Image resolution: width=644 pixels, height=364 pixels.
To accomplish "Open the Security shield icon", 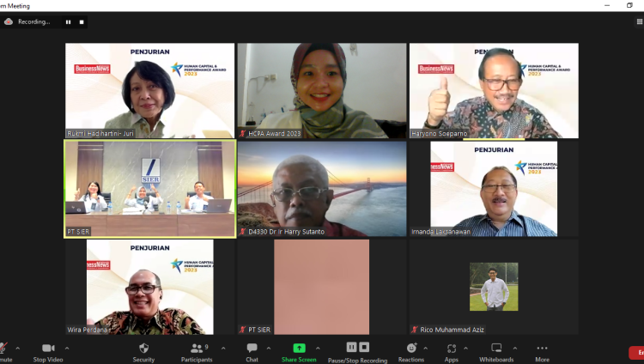I will (143, 348).
